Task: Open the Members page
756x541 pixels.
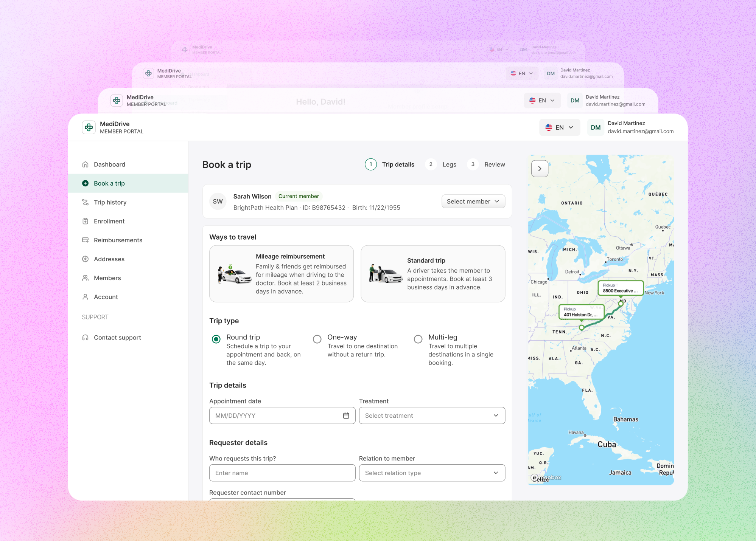Action: 128,278
